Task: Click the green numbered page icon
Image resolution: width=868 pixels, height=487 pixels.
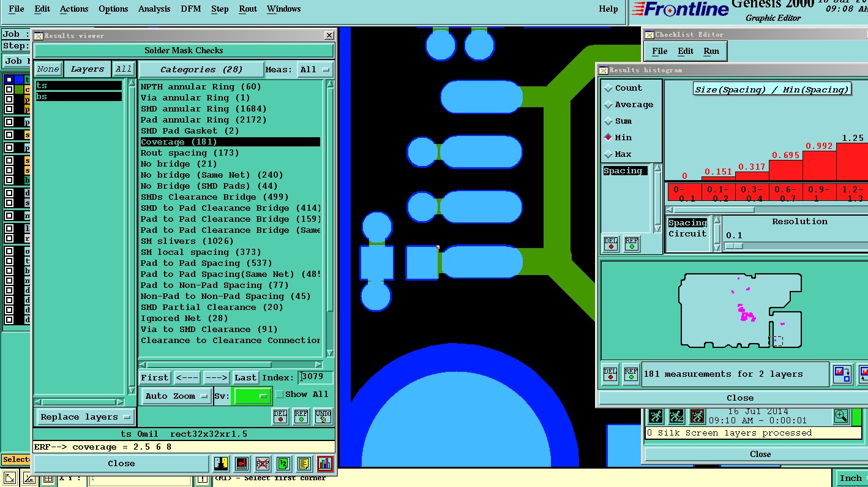Action: click(x=283, y=463)
